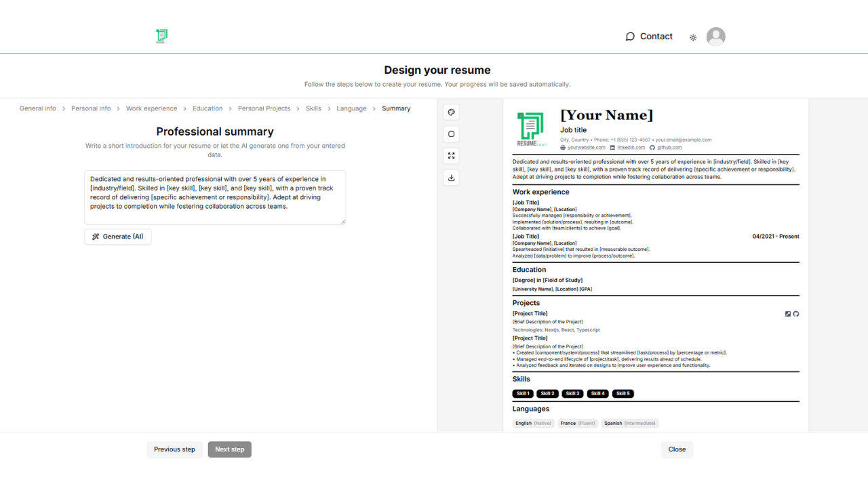Download the resume with the download icon

click(x=452, y=178)
